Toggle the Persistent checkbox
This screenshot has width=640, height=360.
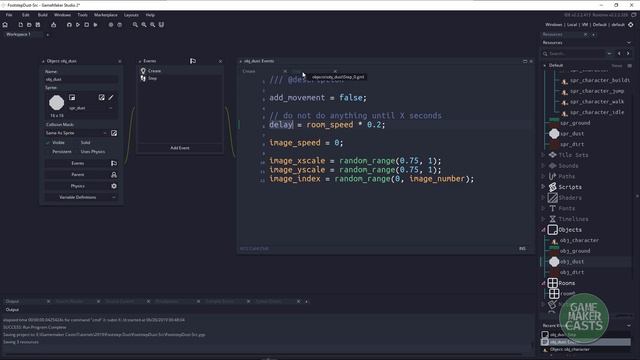click(x=48, y=151)
